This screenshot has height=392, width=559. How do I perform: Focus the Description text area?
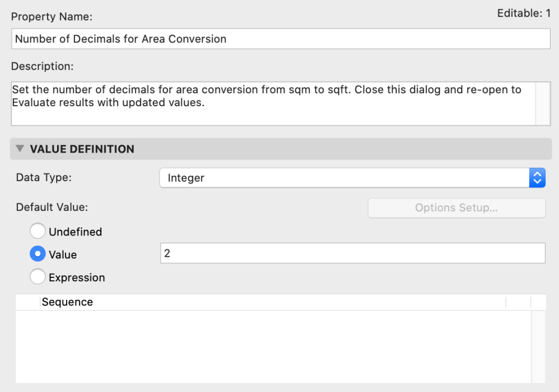[273, 103]
